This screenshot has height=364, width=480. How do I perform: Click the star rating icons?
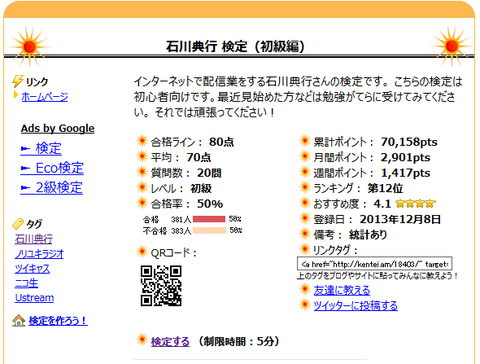click(x=415, y=203)
